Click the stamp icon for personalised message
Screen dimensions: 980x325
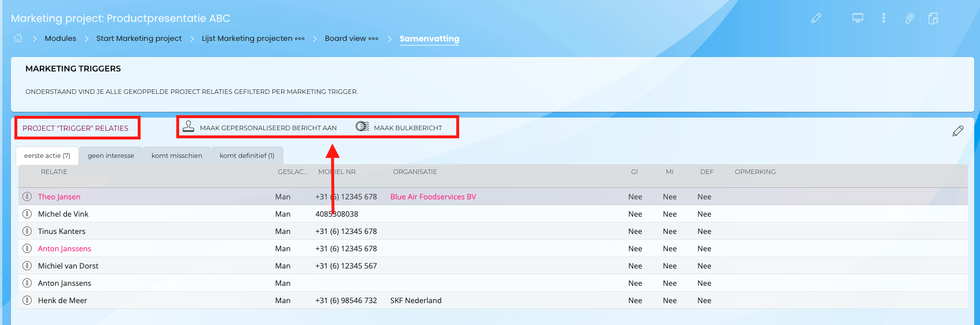(188, 127)
